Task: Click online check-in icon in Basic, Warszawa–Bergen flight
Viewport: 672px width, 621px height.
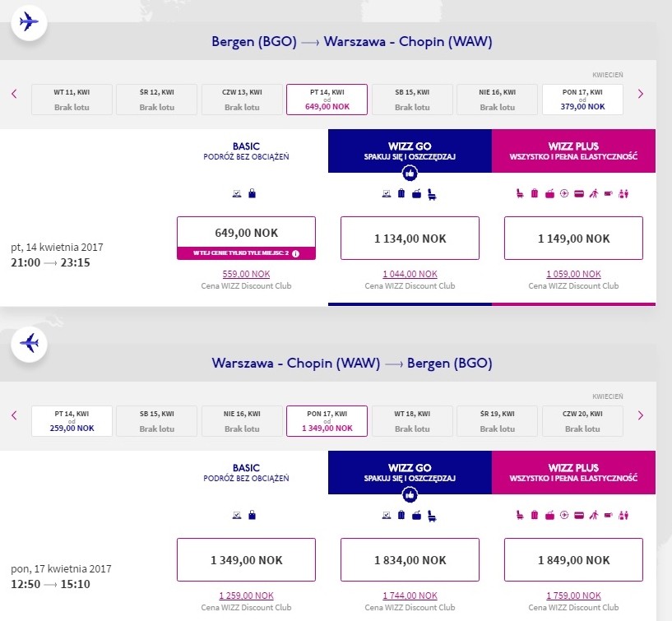Action: click(x=237, y=515)
